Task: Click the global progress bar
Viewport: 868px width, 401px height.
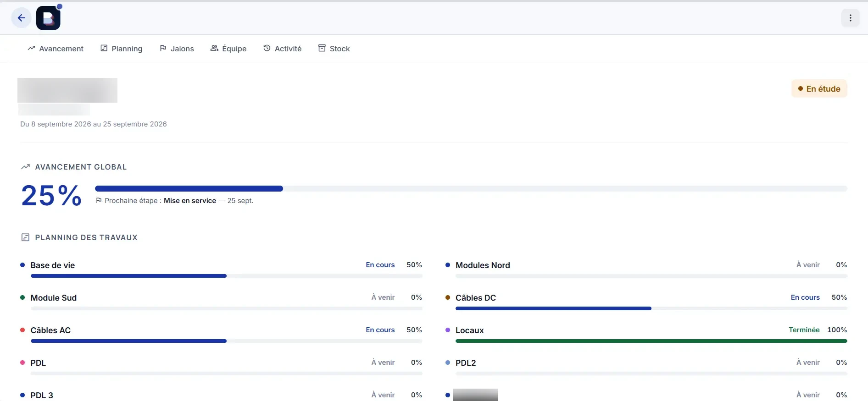Action: (471, 188)
